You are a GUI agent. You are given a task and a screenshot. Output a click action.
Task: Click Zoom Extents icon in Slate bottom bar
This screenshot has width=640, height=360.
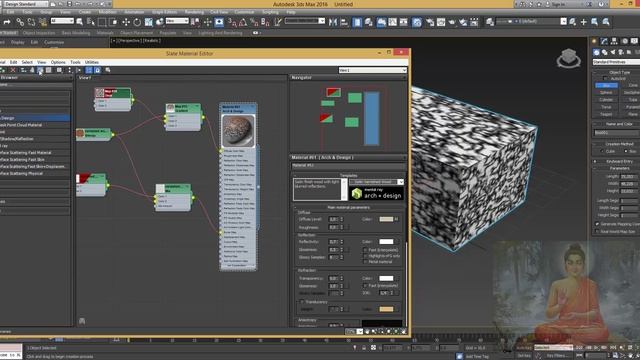[x=389, y=331]
